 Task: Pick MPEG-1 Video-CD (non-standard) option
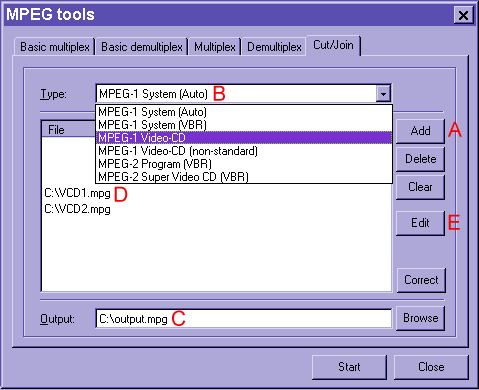(244, 151)
